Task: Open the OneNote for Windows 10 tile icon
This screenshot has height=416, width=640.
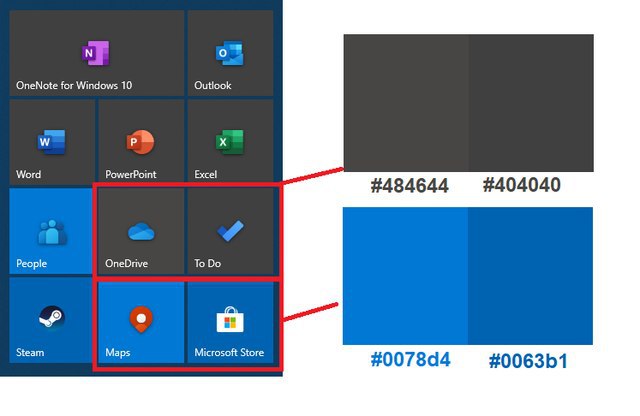Action: [x=96, y=53]
